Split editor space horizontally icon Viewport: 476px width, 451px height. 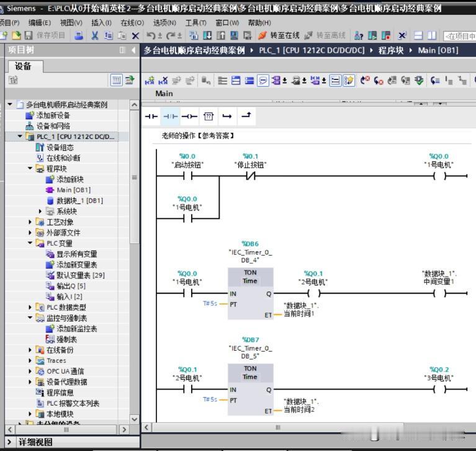[x=418, y=35]
